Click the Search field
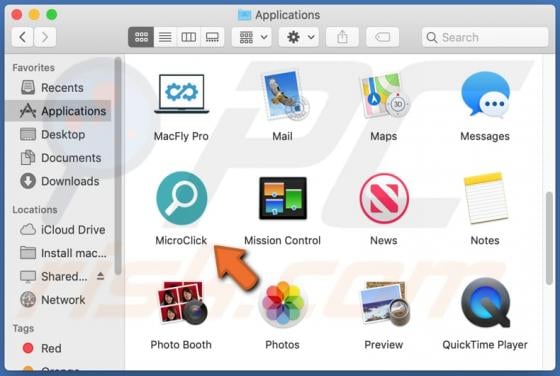The image size is (560, 376). [485, 37]
